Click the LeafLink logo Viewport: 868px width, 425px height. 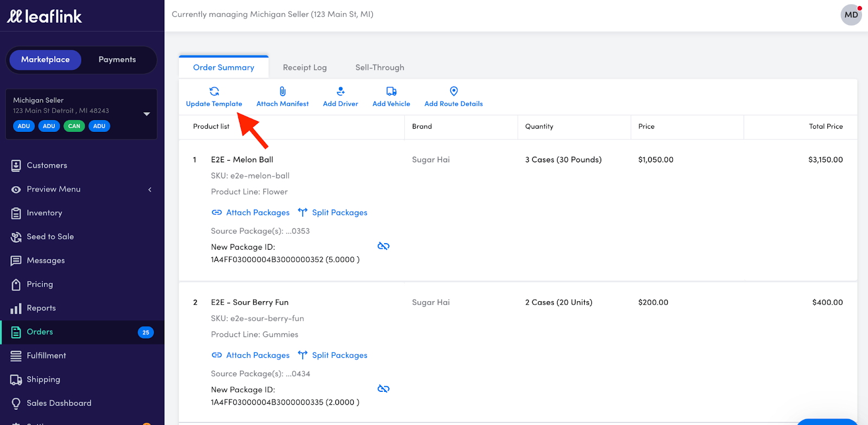point(44,16)
